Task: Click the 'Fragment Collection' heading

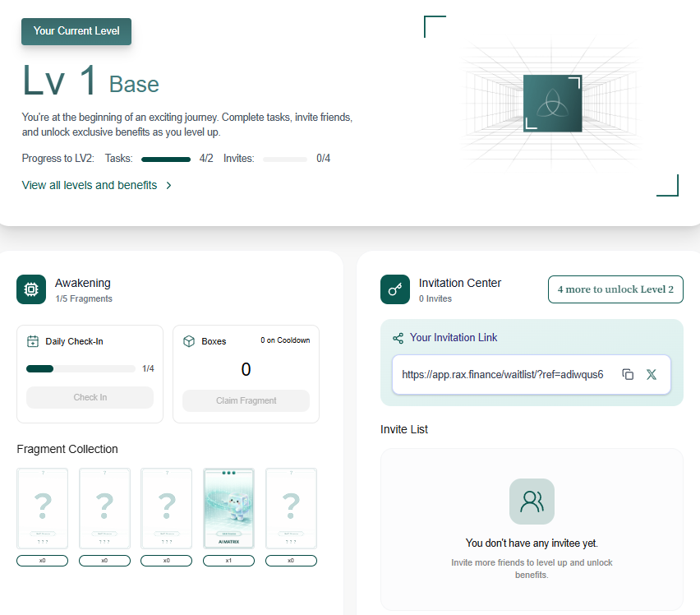Action: (x=67, y=449)
